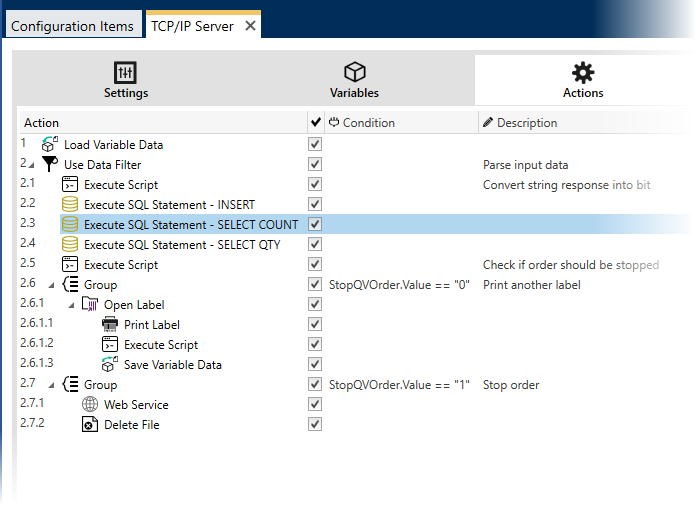Click the Save Variable Data icon
The width and height of the screenshot is (696, 505).
(x=110, y=365)
